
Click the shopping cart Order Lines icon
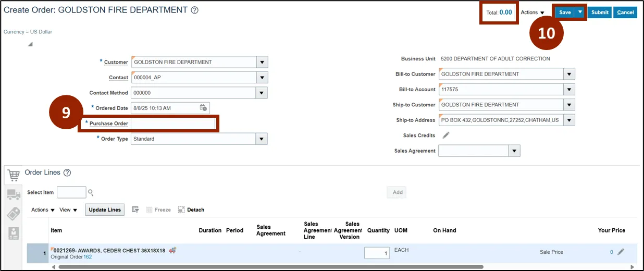[x=14, y=175]
